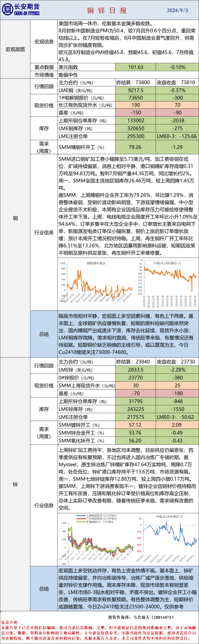Screen dimensions: 199x644
Task: Select 上期所锌仓单库存 value 31795
Action: coord(136,401)
